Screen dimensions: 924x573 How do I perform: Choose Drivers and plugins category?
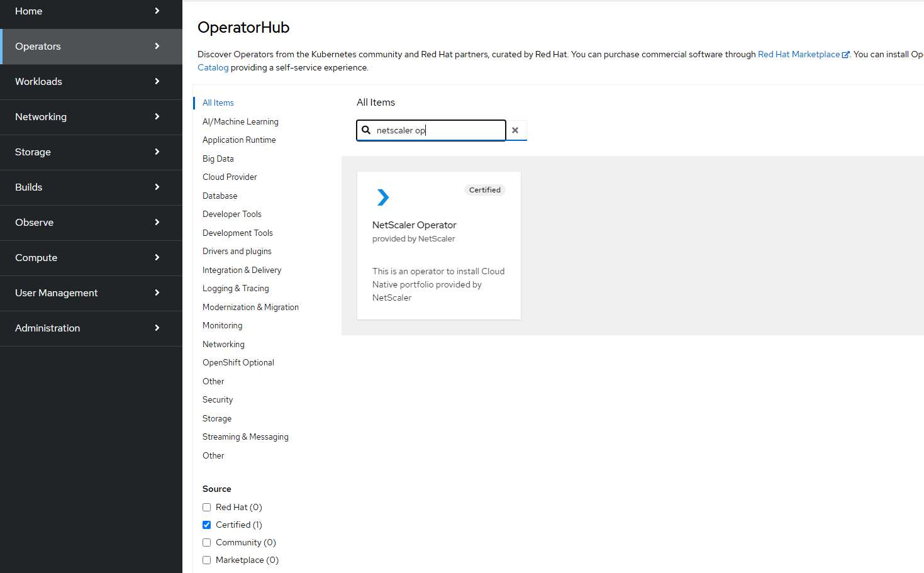[237, 251]
